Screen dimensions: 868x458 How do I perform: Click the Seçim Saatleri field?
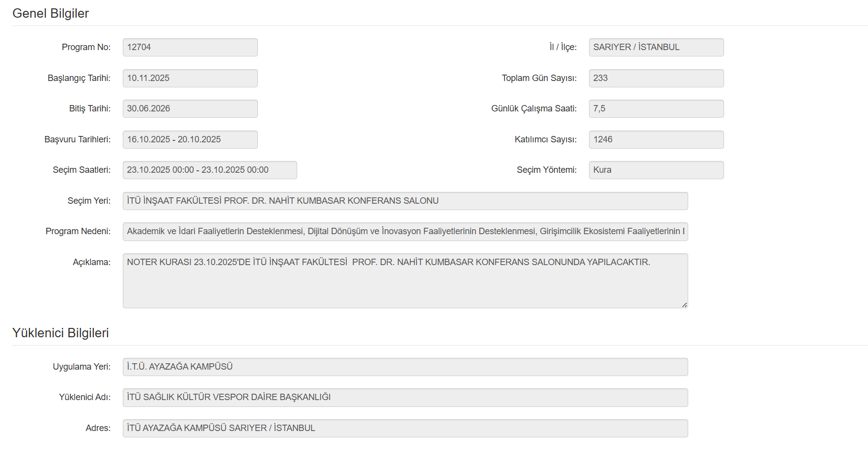[x=209, y=170]
